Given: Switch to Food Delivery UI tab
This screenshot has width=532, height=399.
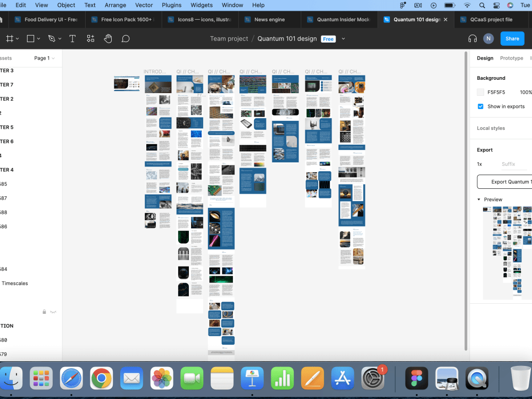Looking at the screenshot, I should click(46, 20).
